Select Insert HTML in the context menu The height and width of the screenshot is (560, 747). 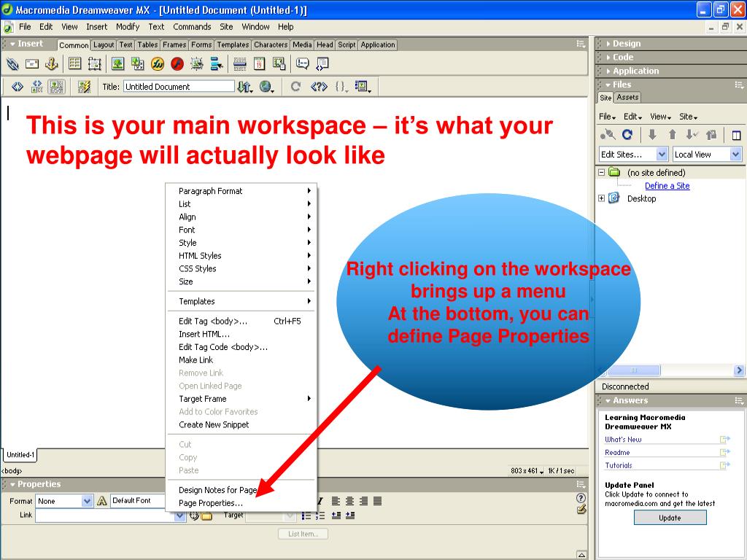click(241, 334)
